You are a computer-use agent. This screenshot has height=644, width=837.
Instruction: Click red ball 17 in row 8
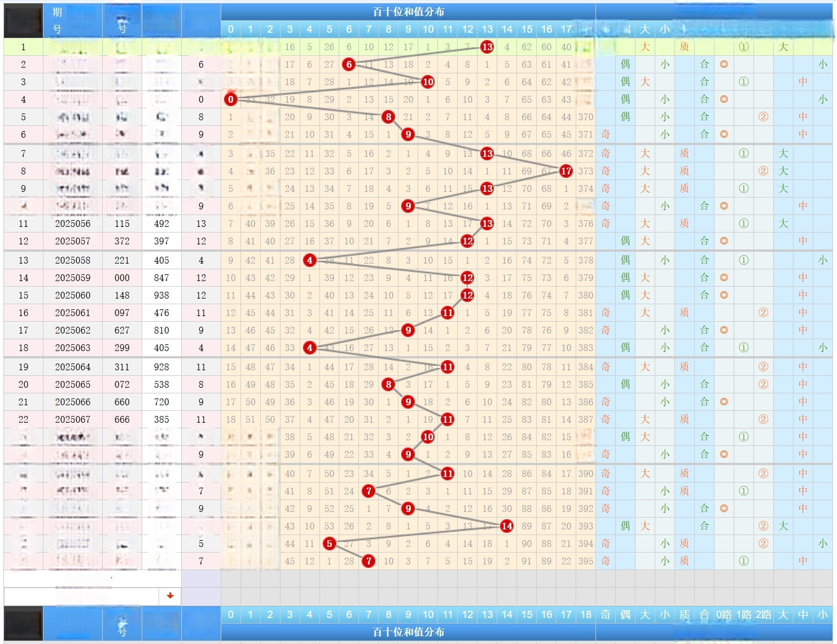(566, 171)
